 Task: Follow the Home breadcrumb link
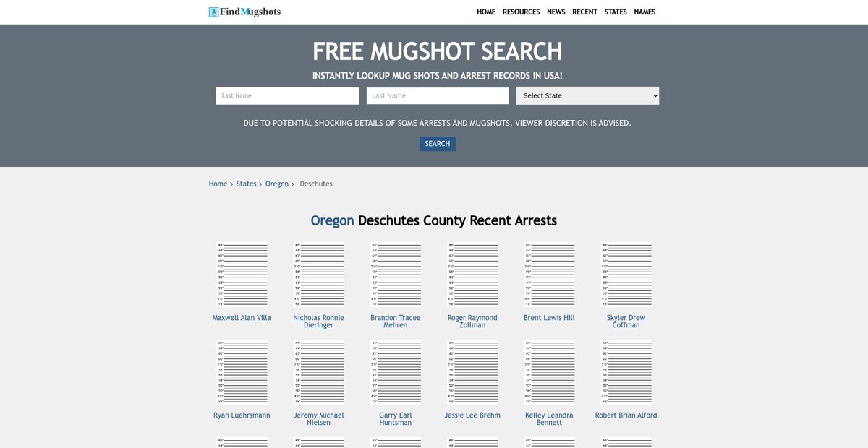(218, 184)
